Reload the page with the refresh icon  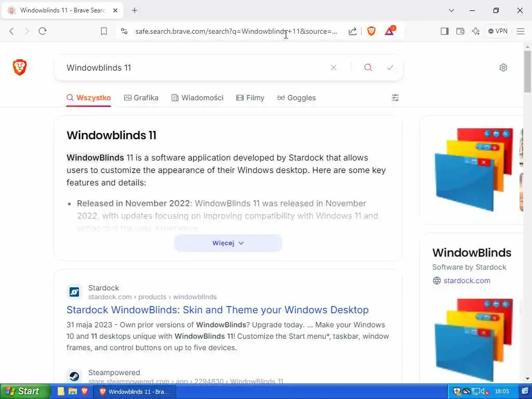point(43,31)
